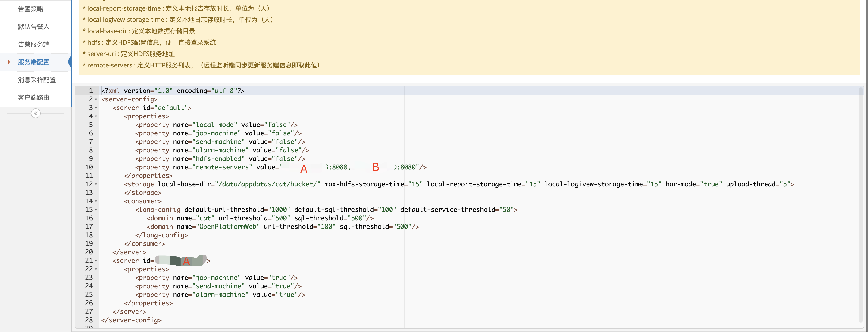Open 默认告警人 menu item
The image size is (868, 332).
pyautogui.click(x=34, y=27)
